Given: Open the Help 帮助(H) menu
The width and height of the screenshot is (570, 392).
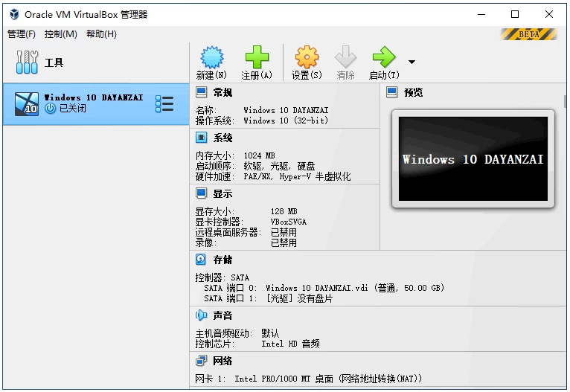Looking at the screenshot, I should point(101,34).
